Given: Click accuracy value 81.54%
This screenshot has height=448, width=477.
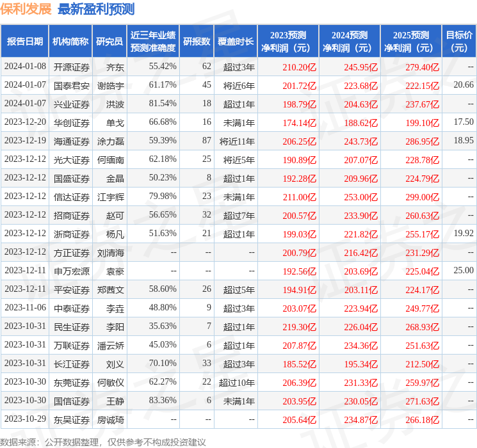Looking at the screenshot, I should (x=163, y=103).
